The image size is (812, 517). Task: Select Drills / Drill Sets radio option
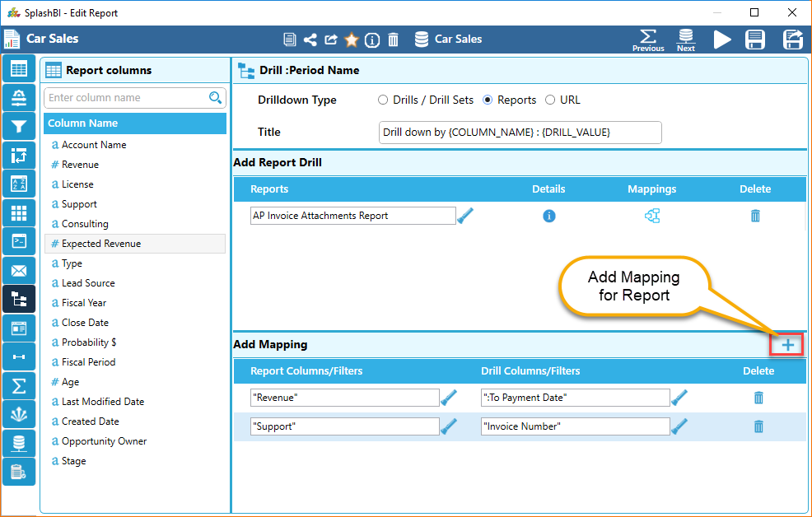pos(383,100)
